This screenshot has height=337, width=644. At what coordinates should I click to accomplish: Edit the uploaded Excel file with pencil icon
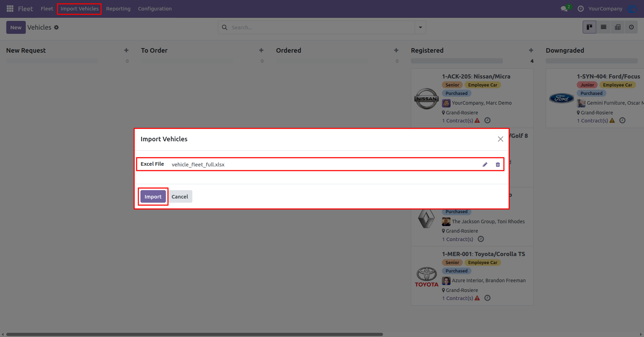pos(485,165)
